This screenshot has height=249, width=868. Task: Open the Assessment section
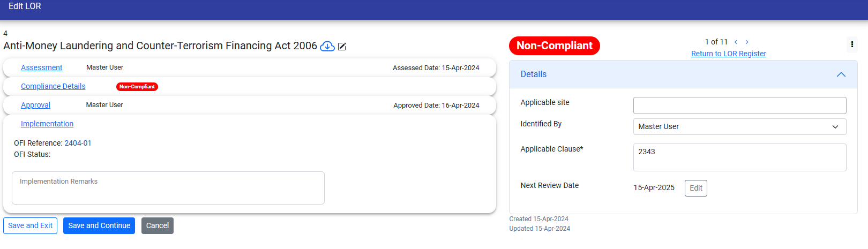click(41, 67)
